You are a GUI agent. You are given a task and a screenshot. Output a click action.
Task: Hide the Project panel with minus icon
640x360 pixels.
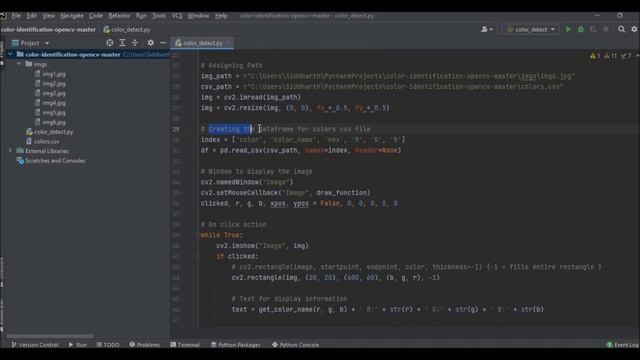coord(163,43)
